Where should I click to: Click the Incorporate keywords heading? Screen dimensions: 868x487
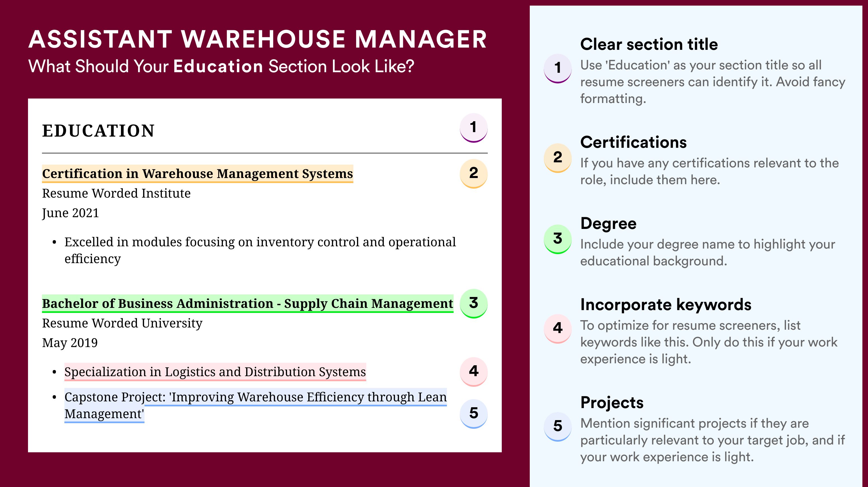tap(666, 305)
